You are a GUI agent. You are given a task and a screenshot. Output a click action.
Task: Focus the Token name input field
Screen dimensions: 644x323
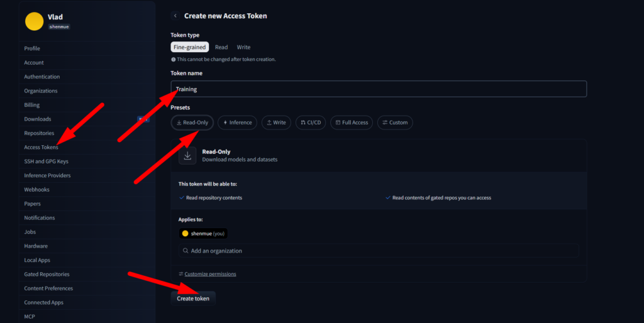379,89
